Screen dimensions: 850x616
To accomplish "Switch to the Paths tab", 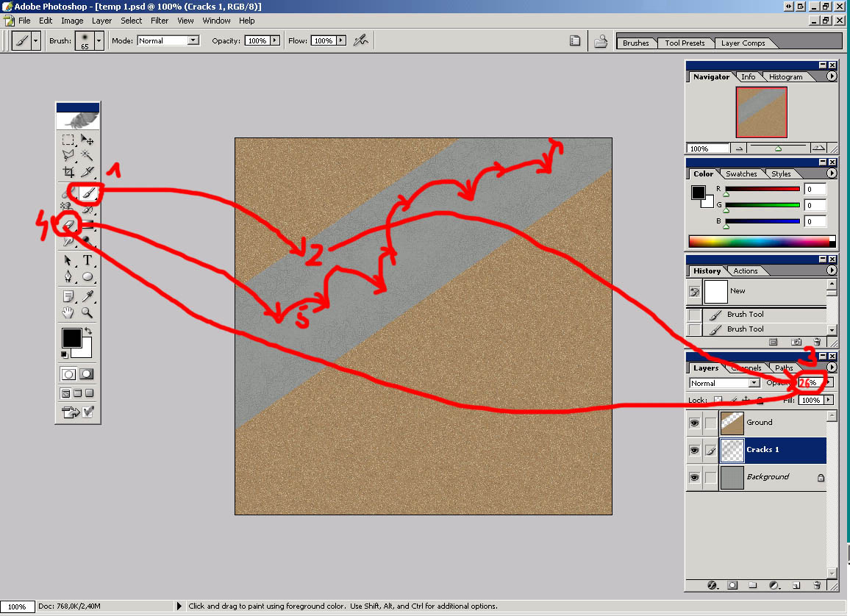I will (784, 368).
